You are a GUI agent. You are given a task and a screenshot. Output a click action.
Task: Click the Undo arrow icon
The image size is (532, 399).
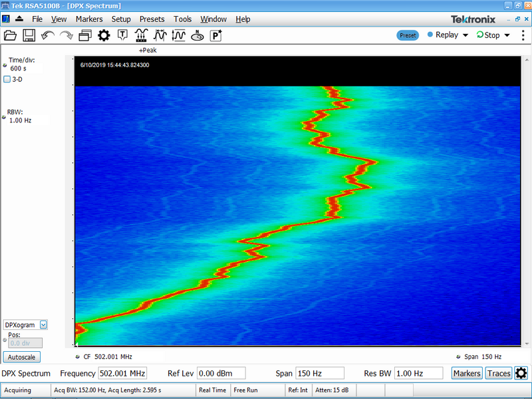point(47,35)
